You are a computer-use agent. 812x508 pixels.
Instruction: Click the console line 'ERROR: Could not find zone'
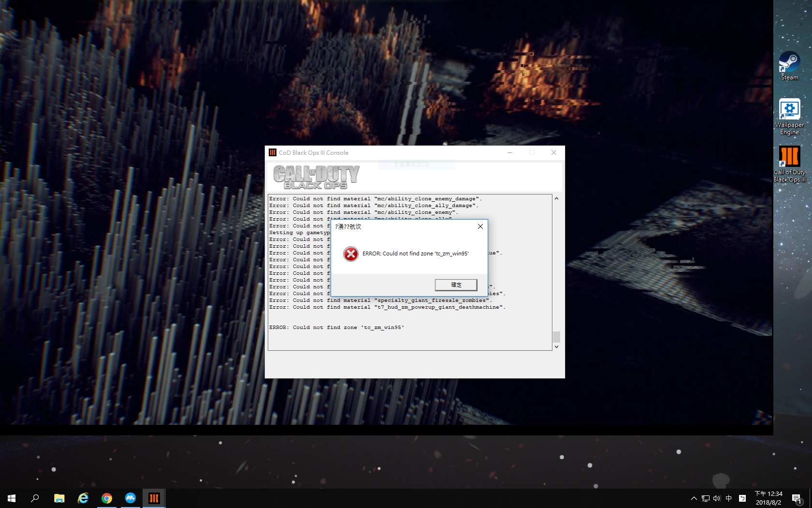pos(336,328)
